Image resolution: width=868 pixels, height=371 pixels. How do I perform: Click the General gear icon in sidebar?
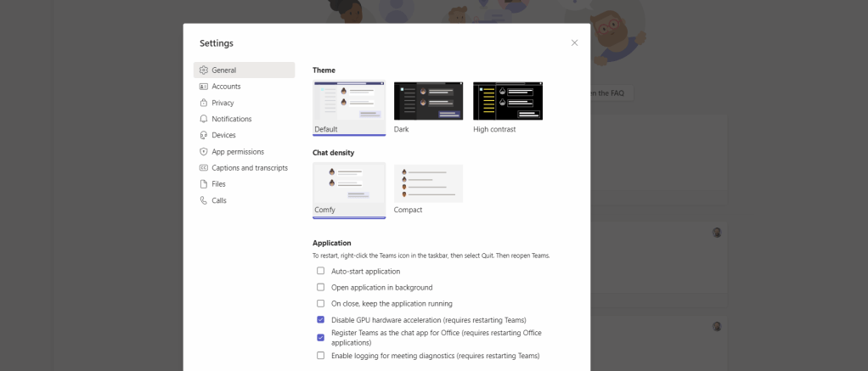[x=204, y=70]
